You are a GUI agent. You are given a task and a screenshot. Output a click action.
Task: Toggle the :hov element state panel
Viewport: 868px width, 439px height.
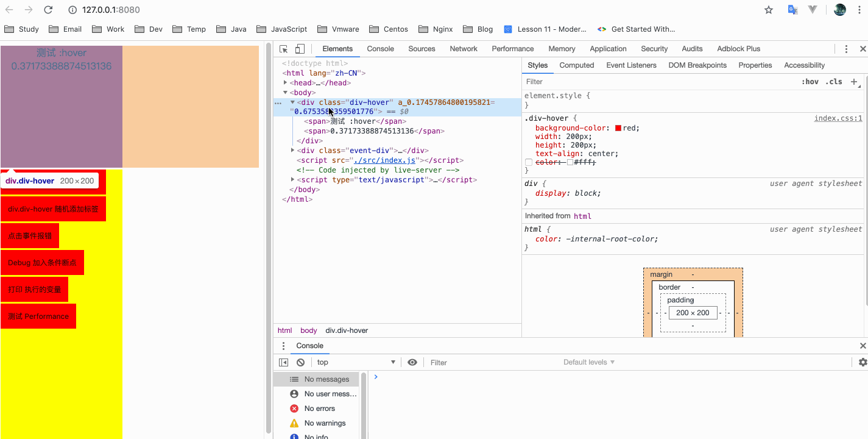810,82
